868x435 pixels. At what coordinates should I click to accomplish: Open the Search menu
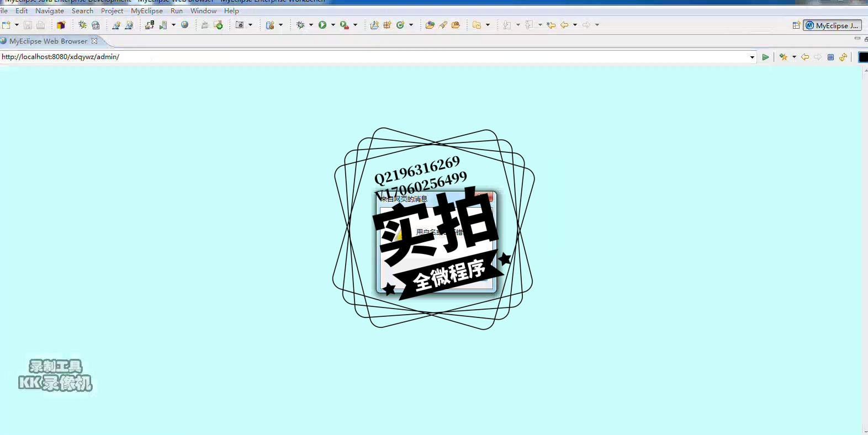coord(82,10)
